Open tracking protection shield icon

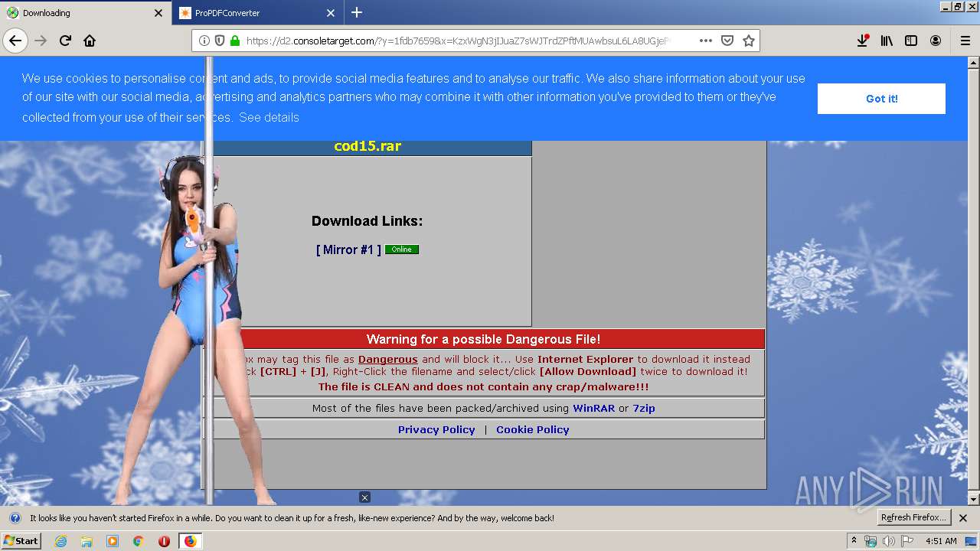point(220,41)
